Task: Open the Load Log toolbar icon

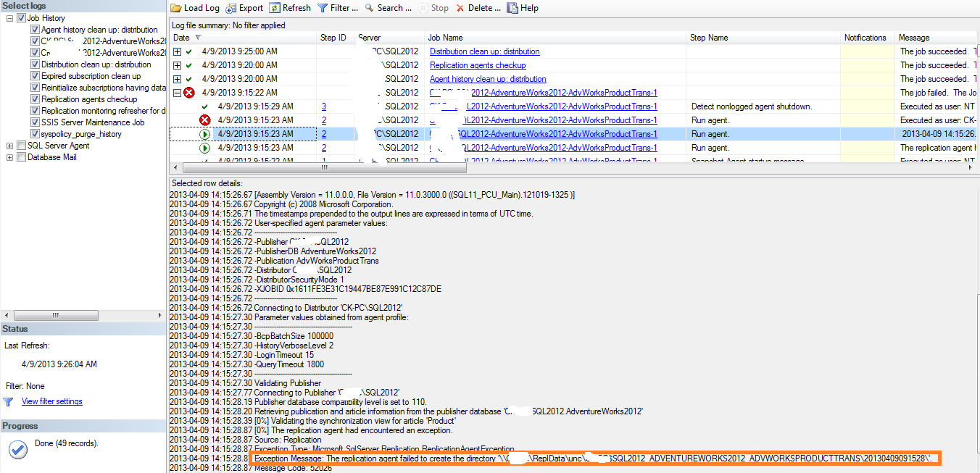Action: [194, 8]
